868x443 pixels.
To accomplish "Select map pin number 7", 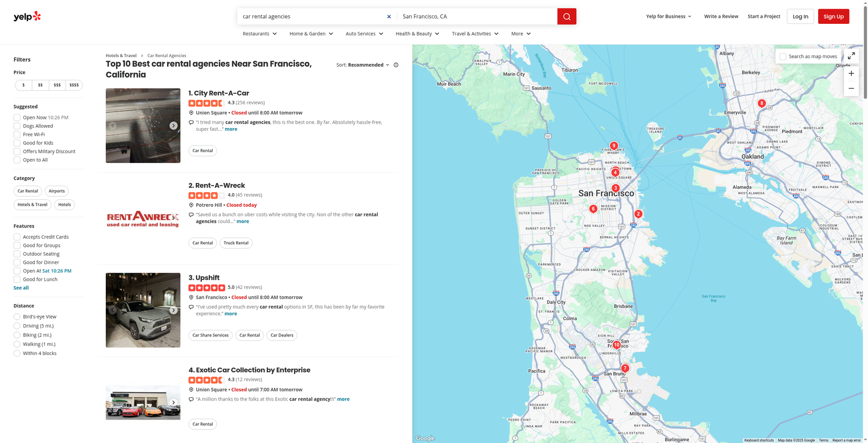I will tap(625, 368).
